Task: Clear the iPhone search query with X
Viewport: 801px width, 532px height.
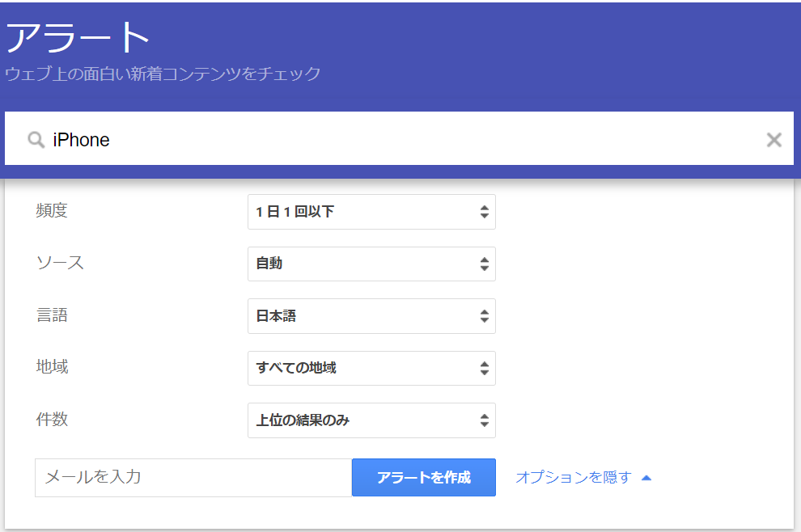Action: point(773,139)
